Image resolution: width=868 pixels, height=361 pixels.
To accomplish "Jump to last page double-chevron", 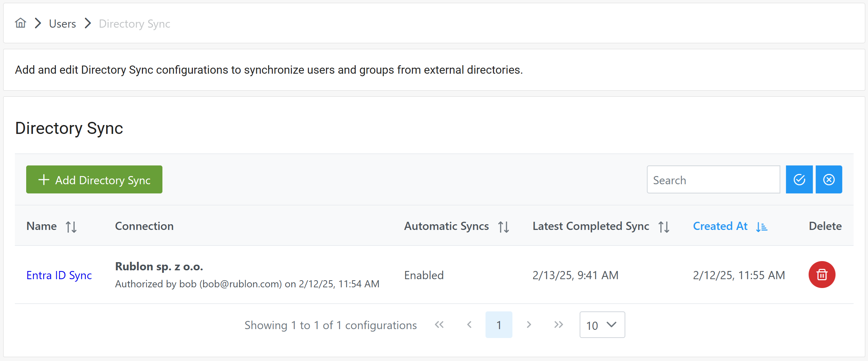I will pos(558,325).
